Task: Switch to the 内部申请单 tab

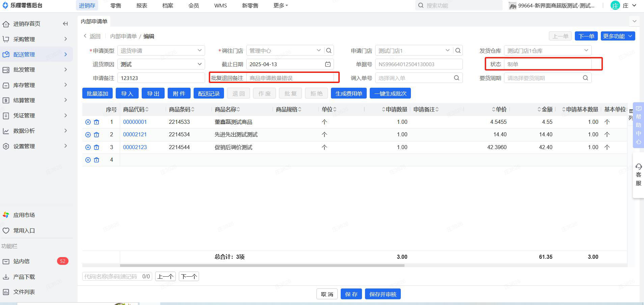Action: pos(94,21)
